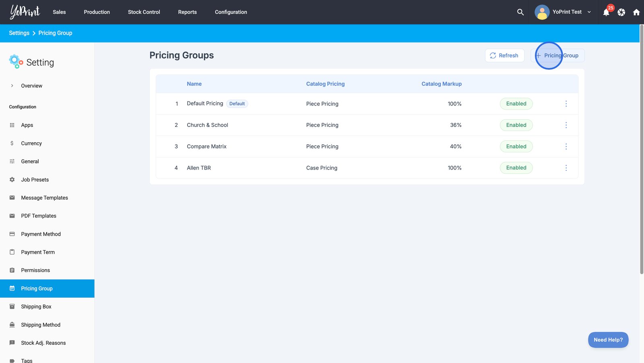This screenshot has width=644, height=363.
Task: Open the Stock Control menu
Action: pos(144,12)
